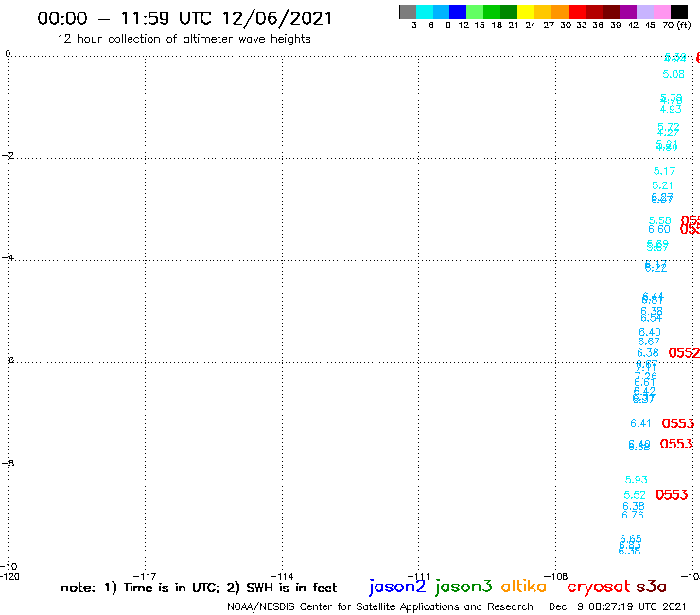Select the orange swatch in the legend bar

point(560,11)
